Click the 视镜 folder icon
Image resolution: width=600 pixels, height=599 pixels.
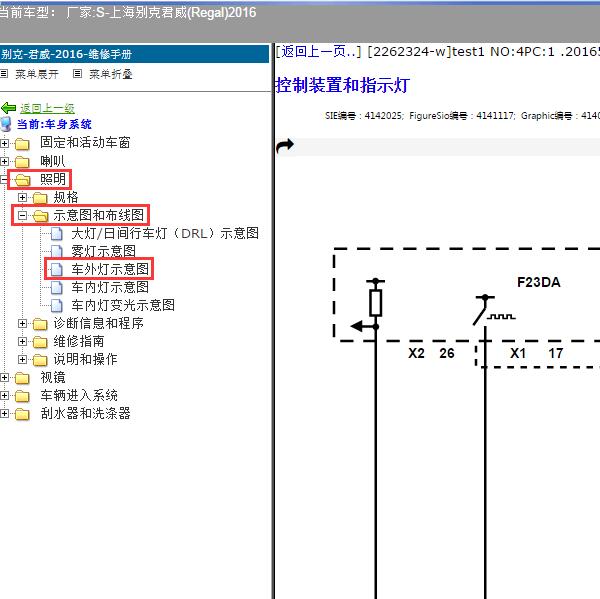pyautogui.click(x=22, y=378)
